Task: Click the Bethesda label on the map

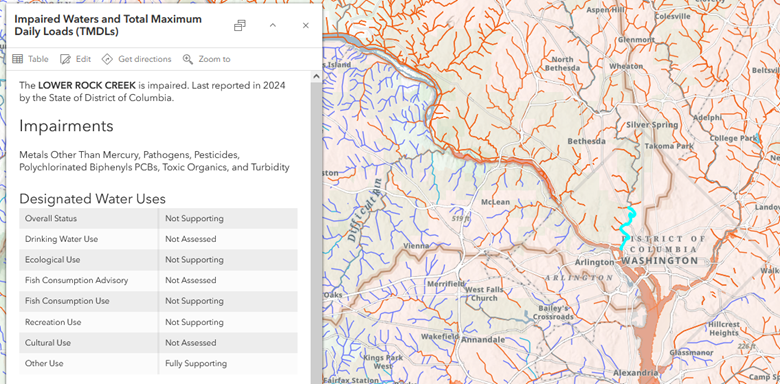Action: (587, 141)
